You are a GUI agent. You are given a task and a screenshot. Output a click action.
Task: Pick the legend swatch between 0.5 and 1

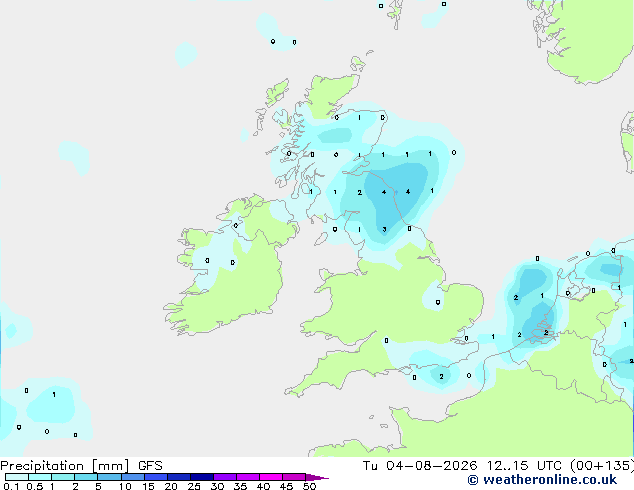pos(40,477)
